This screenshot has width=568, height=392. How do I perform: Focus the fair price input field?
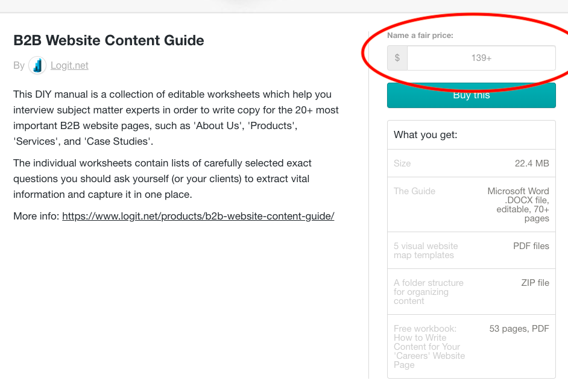click(x=481, y=58)
